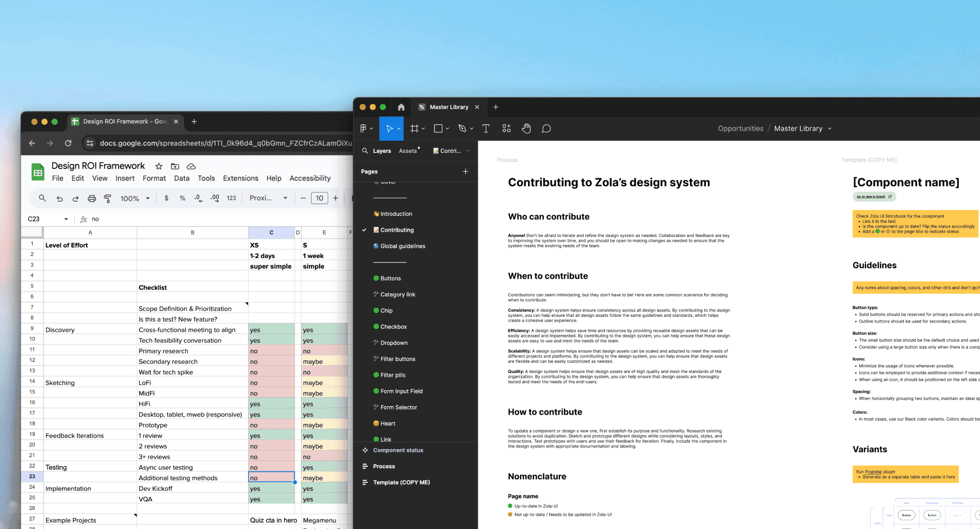This screenshot has width=980, height=529.
Task: Select cell E23 containing maybe
Action: click(x=324, y=478)
